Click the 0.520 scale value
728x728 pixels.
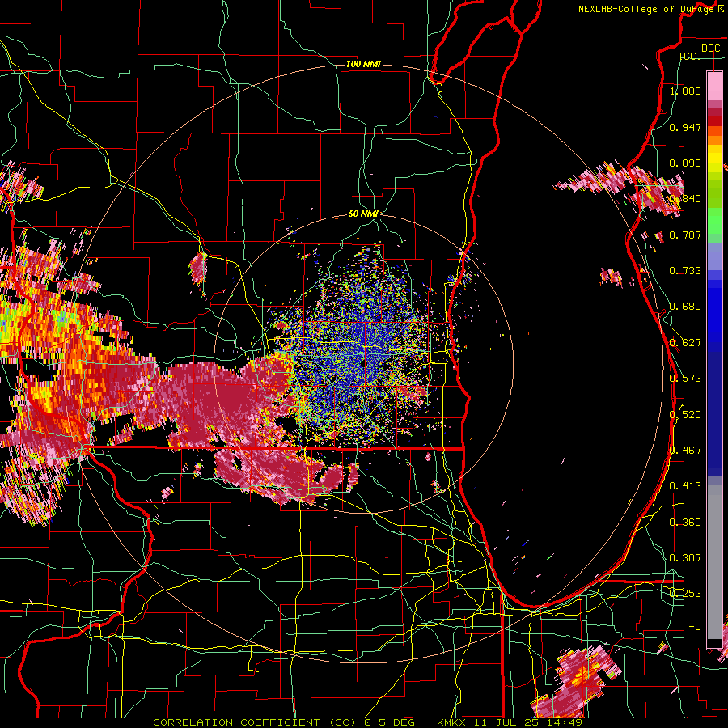(685, 414)
